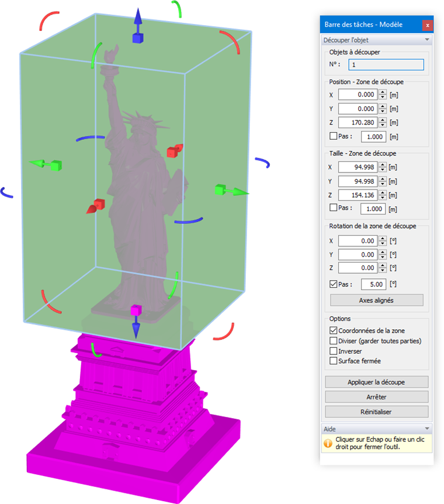Click the Rotation Z field showing 0.00
This screenshot has width=444, height=504.
pos(358,268)
